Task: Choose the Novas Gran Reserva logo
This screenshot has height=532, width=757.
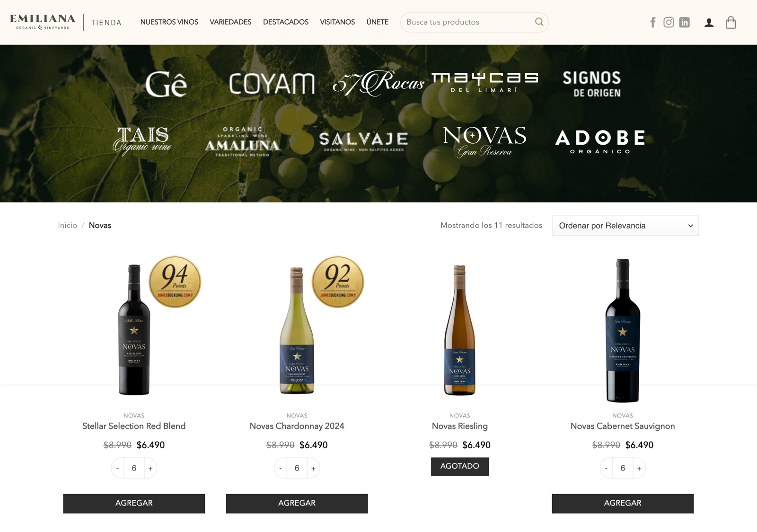Action: tap(484, 141)
